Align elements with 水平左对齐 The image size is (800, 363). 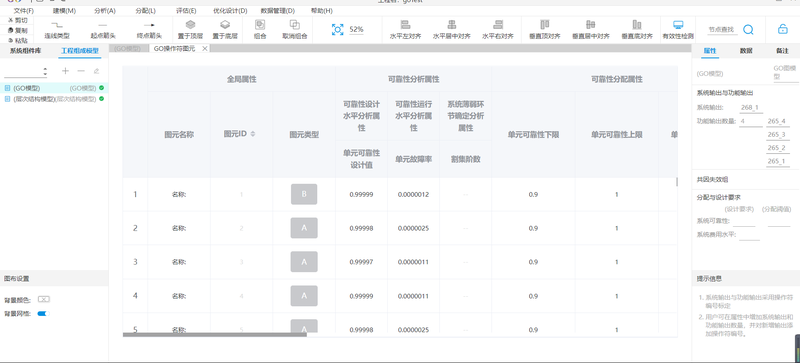pyautogui.click(x=405, y=30)
